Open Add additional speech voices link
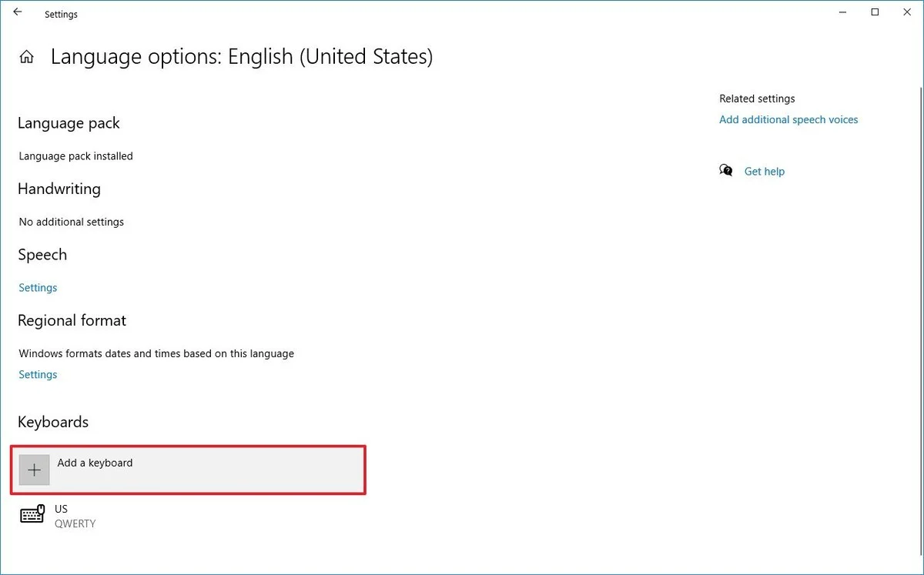The width and height of the screenshot is (924, 575). (x=788, y=120)
